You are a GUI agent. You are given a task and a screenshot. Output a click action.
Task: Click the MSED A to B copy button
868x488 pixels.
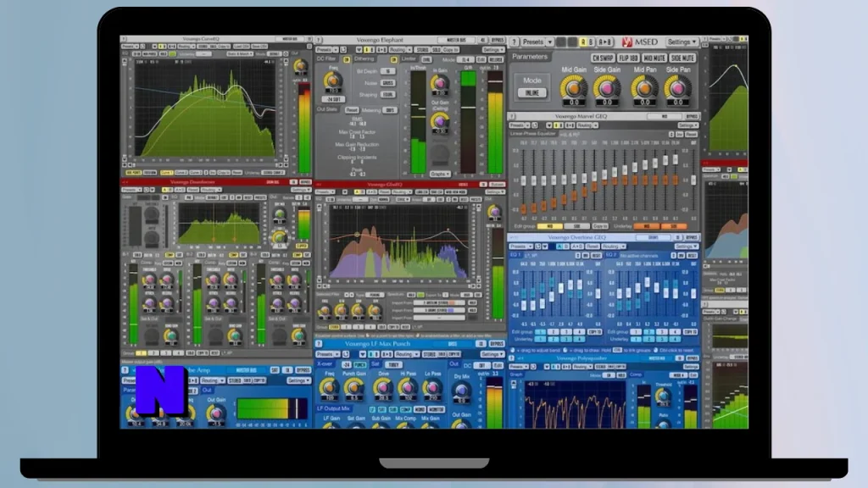tap(605, 42)
